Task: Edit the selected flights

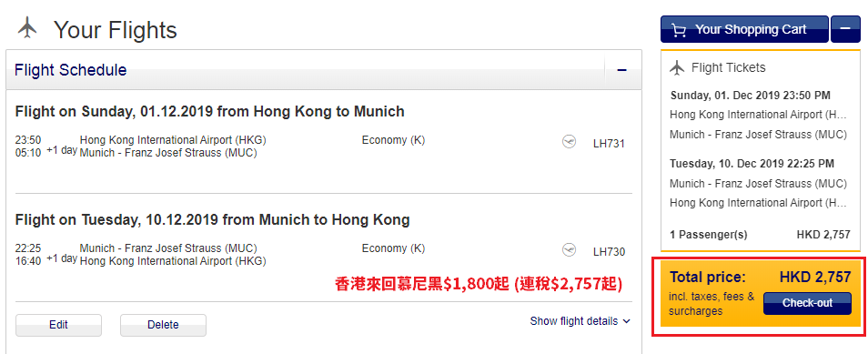Action: pyautogui.click(x=58, y=325)
